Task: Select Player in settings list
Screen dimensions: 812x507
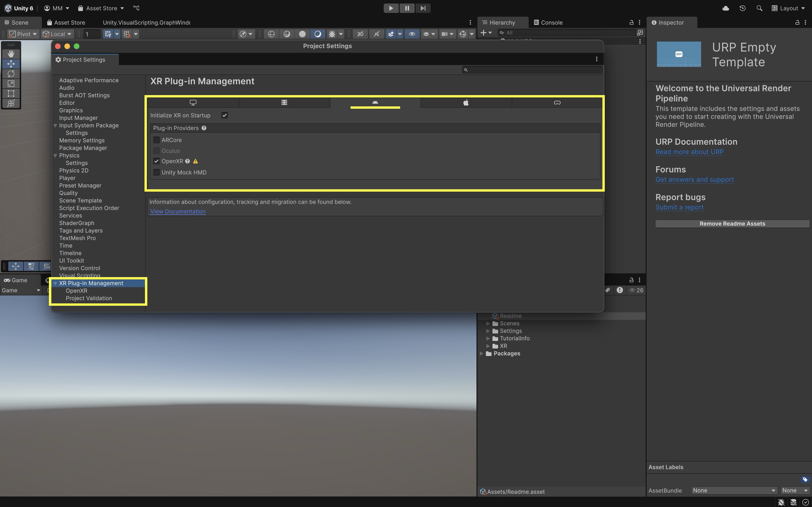Action: coord(67,178)
